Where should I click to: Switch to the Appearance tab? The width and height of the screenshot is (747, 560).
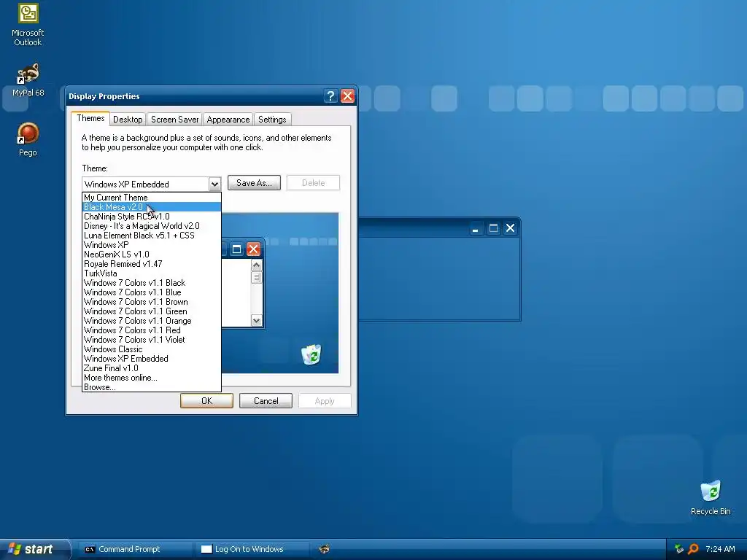point(228,120)
